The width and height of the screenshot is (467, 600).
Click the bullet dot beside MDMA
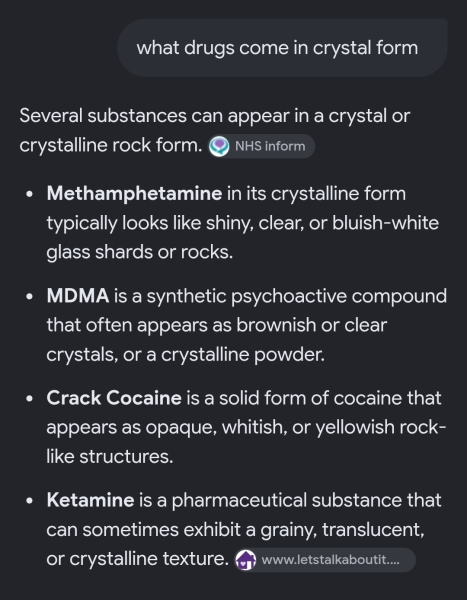coord(29,297)
